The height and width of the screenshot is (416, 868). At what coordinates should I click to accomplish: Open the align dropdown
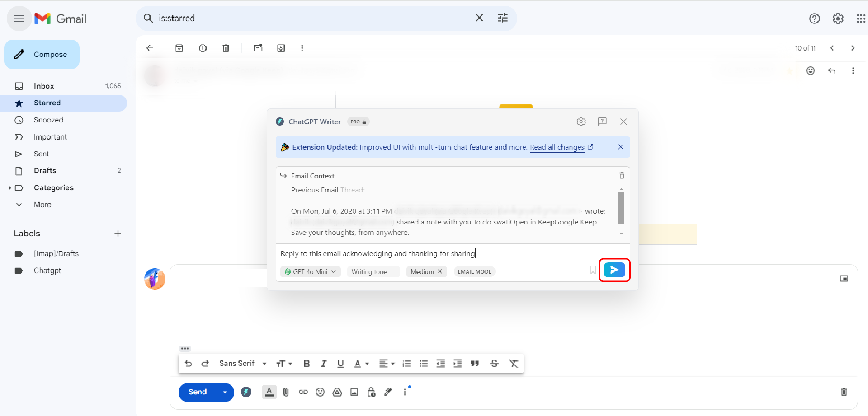click(x=387, y=364)
